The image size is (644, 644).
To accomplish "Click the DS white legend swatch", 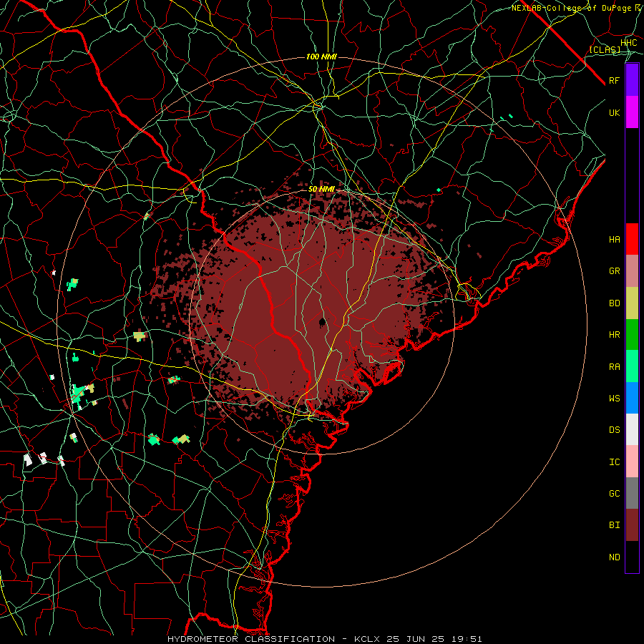I will [x=632, y=429].
